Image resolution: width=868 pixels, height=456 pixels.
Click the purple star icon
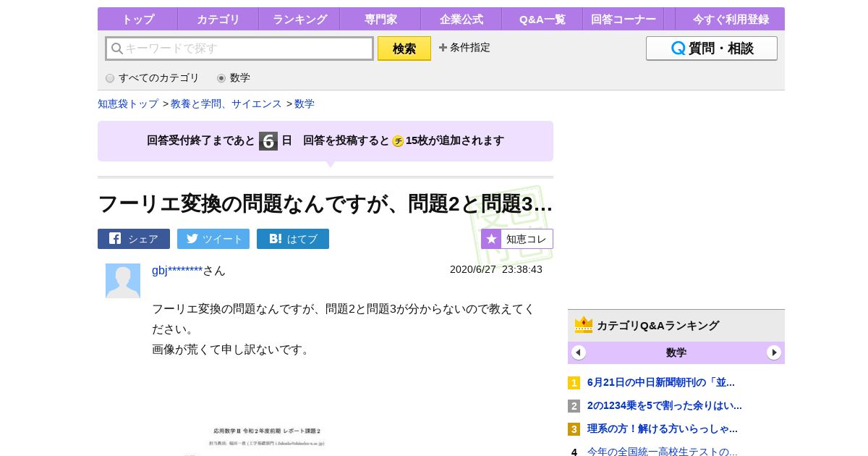tap(491, 239)
